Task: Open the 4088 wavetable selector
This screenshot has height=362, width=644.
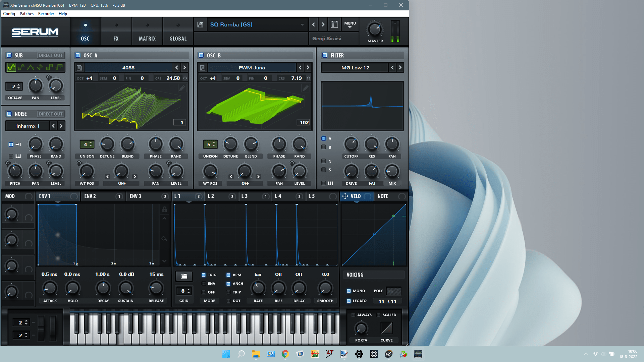Action: tap(128, 68)
